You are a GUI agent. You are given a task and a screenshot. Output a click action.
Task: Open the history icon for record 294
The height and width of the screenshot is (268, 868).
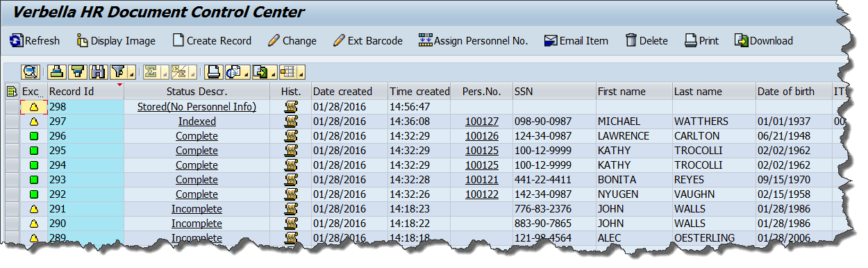[291, 165]
